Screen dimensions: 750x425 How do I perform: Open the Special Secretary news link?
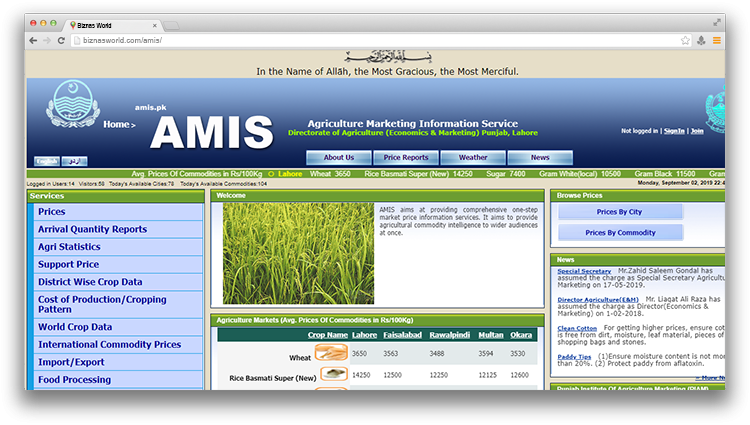tap(584, 271)
